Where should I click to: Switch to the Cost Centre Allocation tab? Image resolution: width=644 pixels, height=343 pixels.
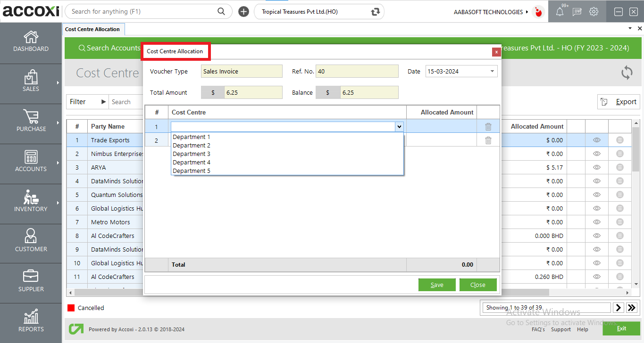[x=93, y=29]
